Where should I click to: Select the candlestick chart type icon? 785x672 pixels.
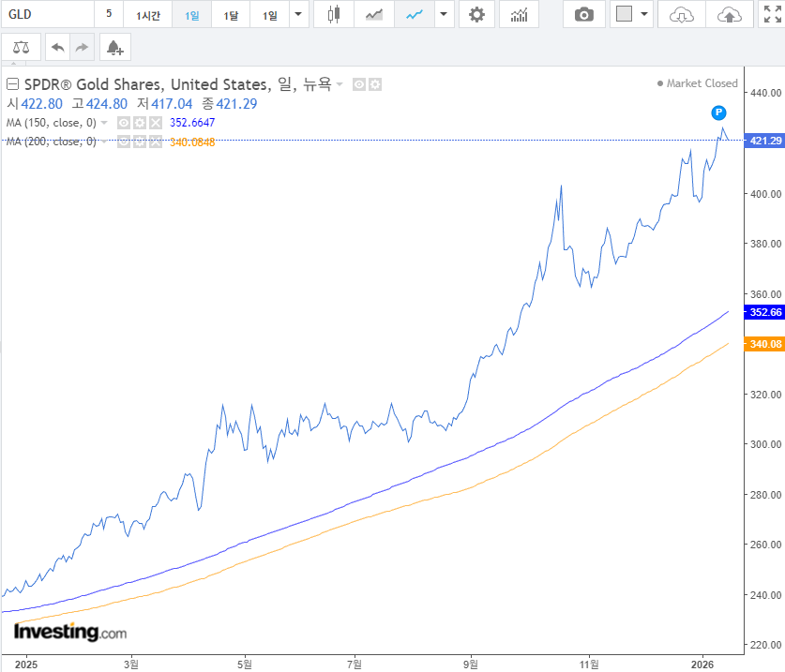coord(334,14)
